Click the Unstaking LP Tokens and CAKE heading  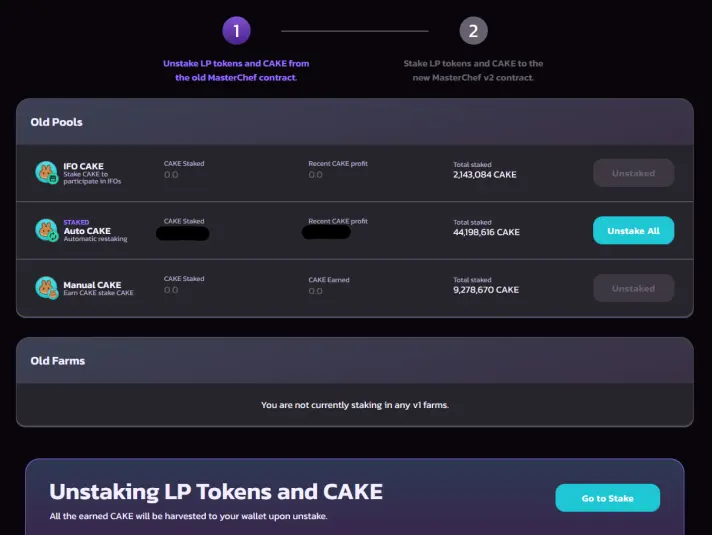point(216,491)
